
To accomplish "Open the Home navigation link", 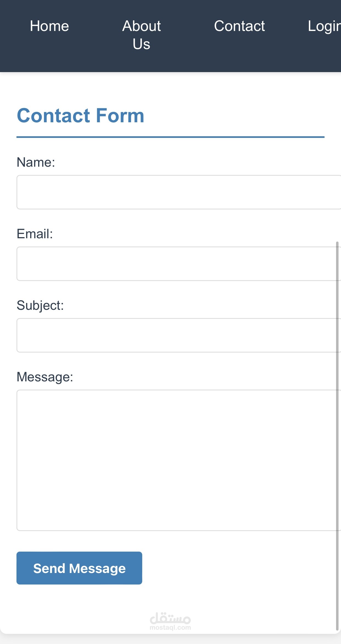I will click(x=49, y=26).
